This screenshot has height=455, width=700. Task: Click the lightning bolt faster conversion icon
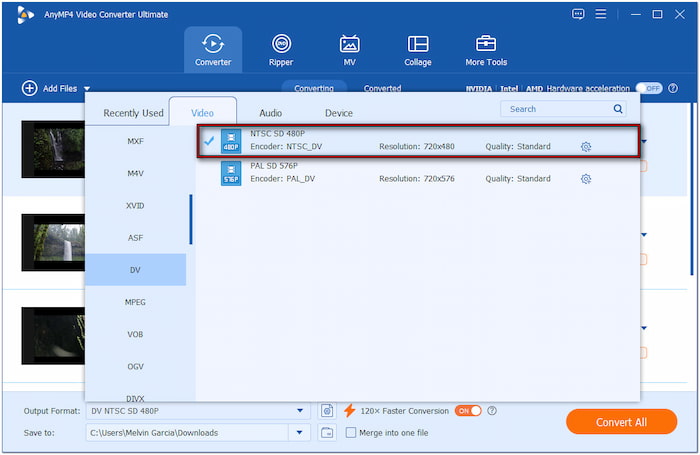350,411
